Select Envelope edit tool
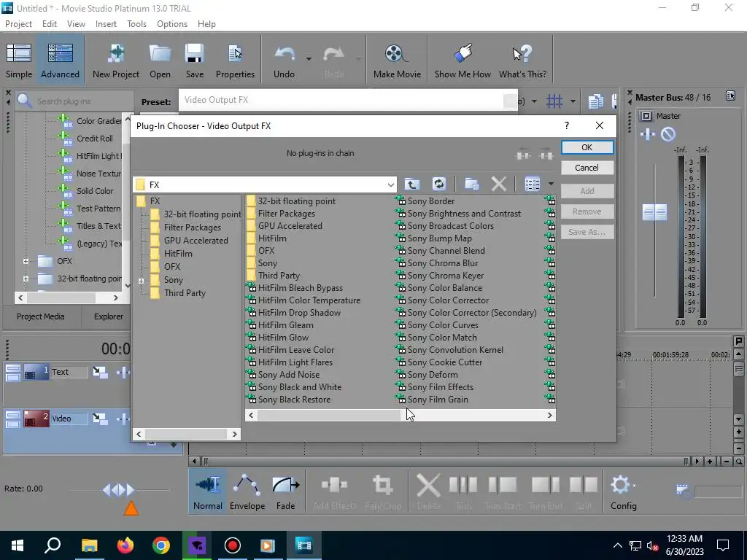Image resolution: width=747 pixels, height=560 pixels. point(247,493)
